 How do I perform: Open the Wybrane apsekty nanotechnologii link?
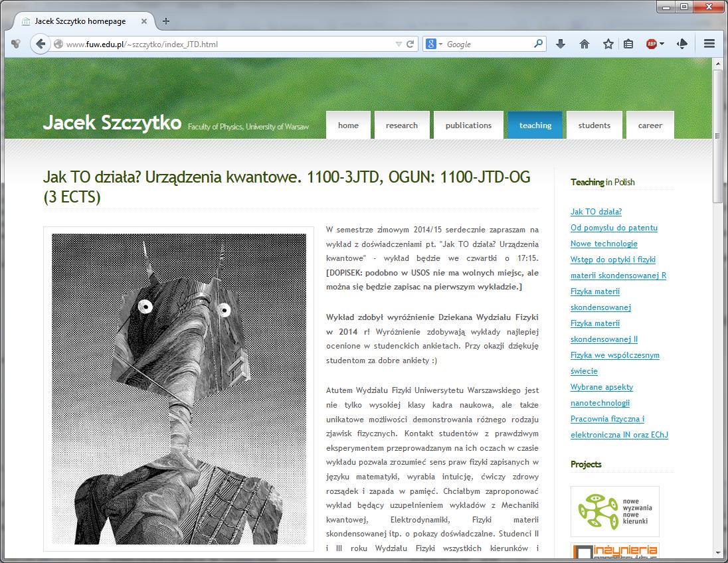click(602, 395)
